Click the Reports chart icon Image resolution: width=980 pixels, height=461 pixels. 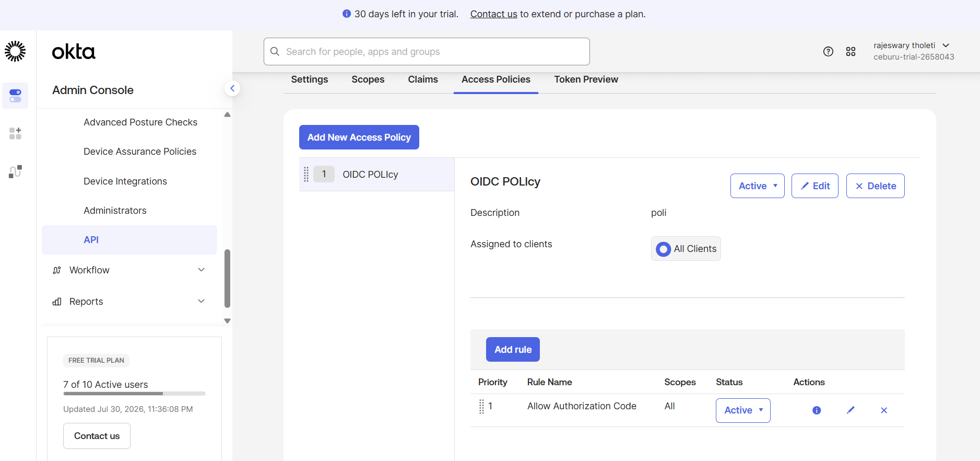(x=57, y=302)
